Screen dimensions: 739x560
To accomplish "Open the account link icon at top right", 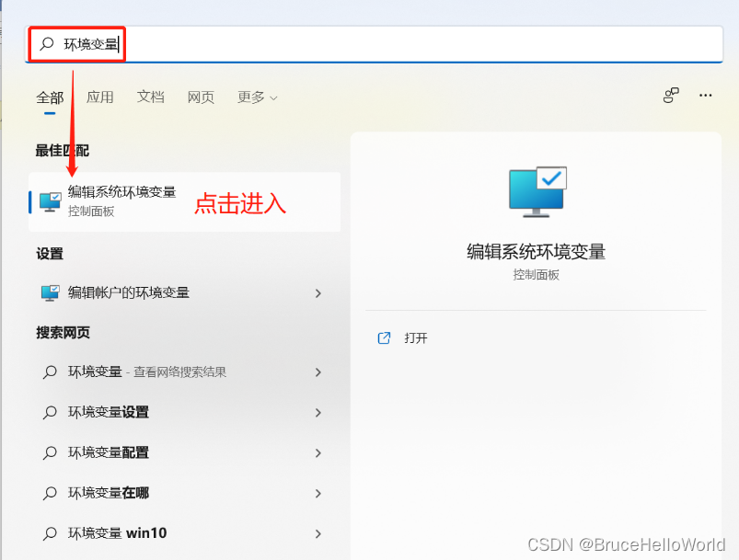I will pyautogui.click(x=671, y=95).
